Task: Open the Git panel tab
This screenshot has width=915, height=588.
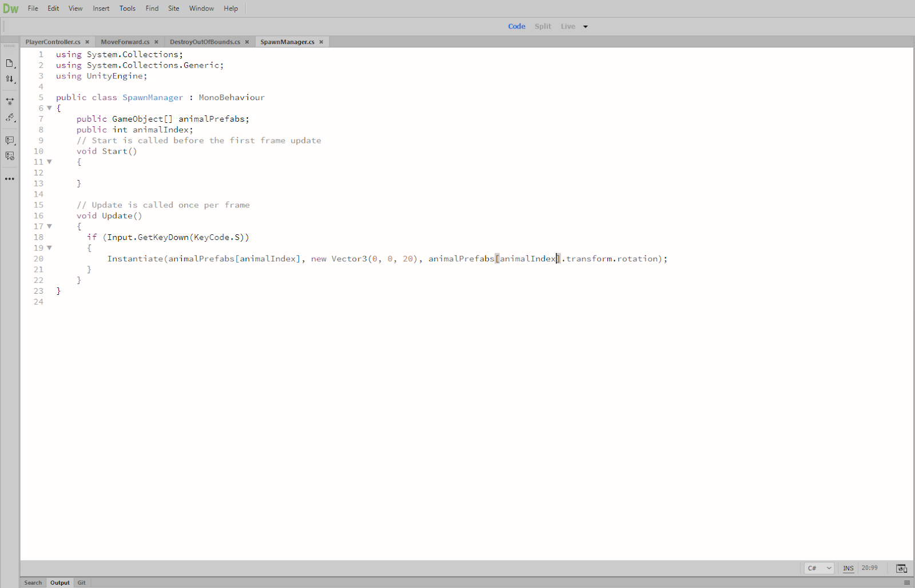Action: pos(82,583)
